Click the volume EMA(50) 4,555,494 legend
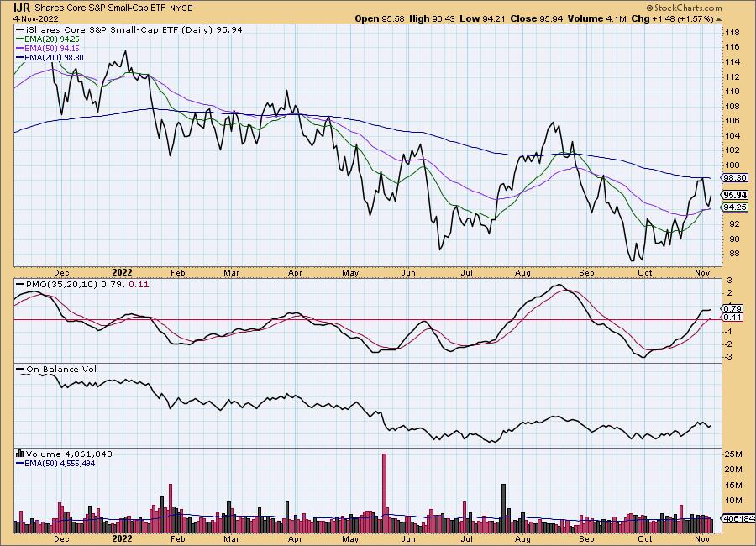 [55, 464]
